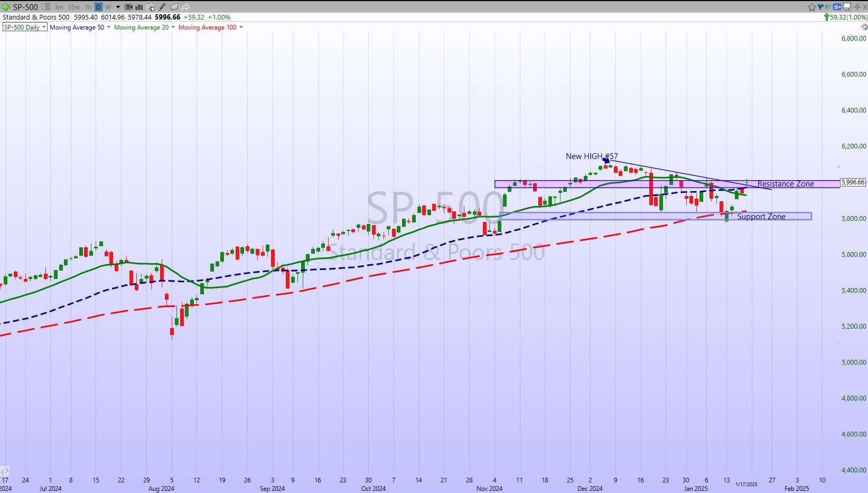The image size is (868, 493).
Task: Click the +1.00% percent change value
Action: (x=219, y=17)
